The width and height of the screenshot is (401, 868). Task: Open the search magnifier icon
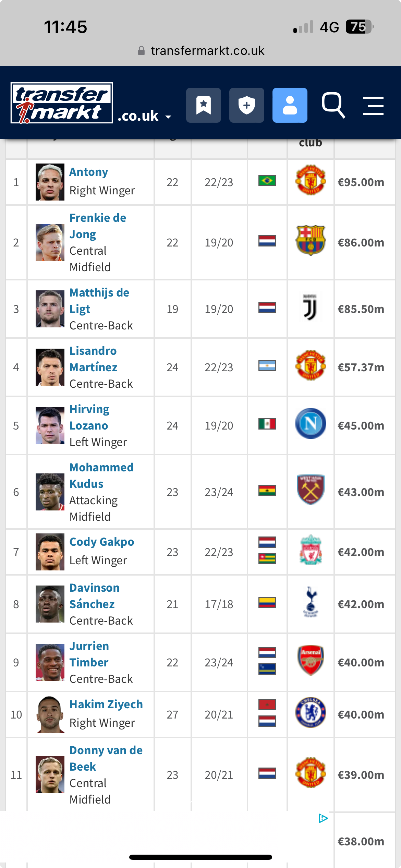coord(333,105)
